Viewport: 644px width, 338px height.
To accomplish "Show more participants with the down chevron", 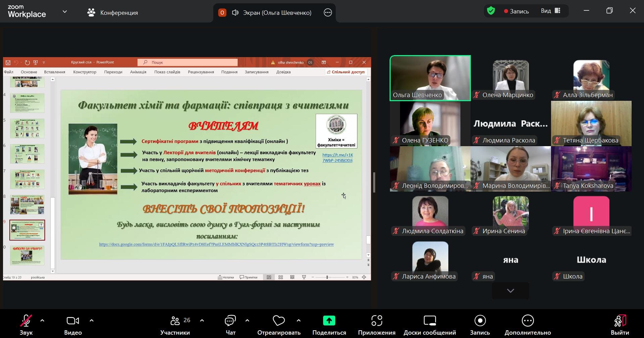I will (x=510, y=291).
